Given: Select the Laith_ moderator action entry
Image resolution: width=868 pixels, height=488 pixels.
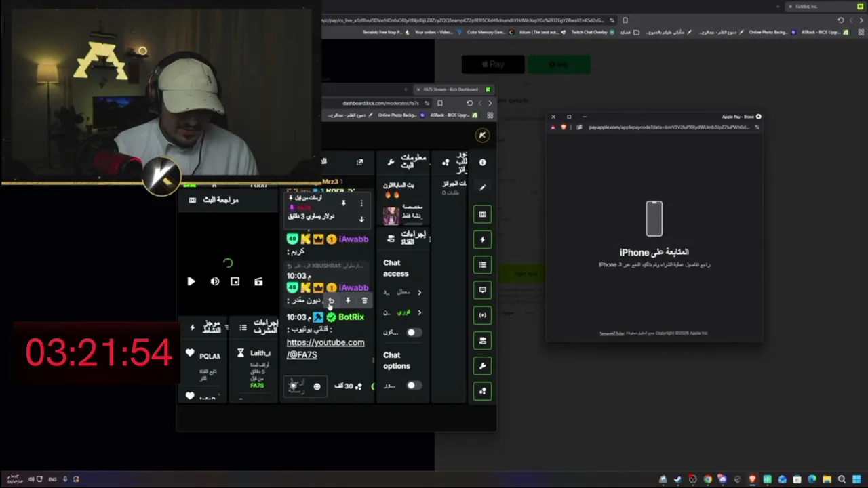Looking at the screenshot, I should click(254, 369).
